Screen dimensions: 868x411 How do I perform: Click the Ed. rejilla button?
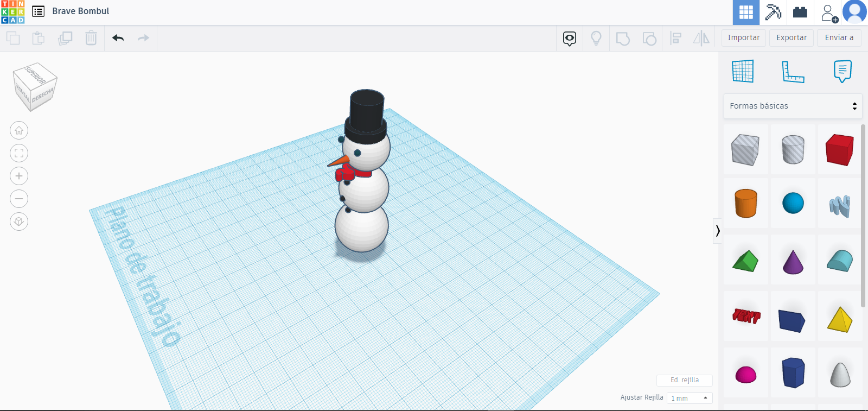coord(685,380)
